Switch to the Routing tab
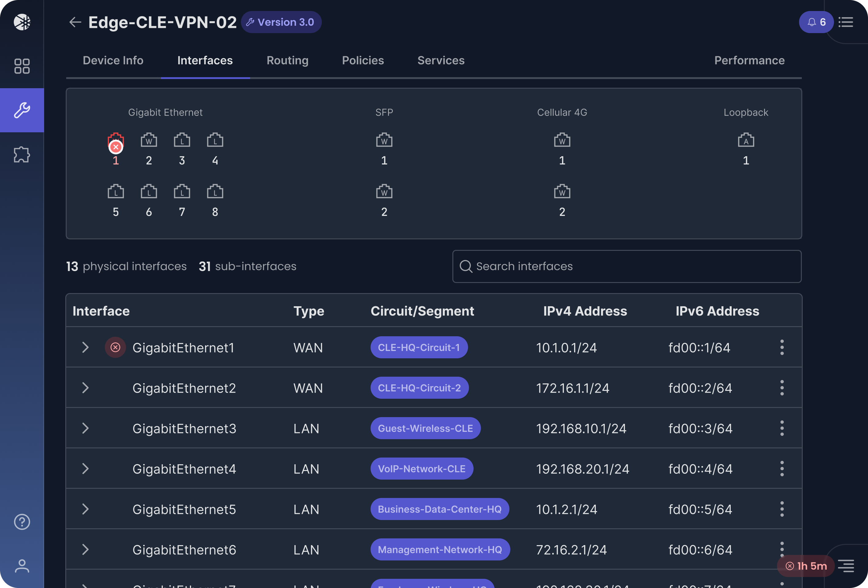The height and width of the screenshot is (588, 868). point(287,60)
